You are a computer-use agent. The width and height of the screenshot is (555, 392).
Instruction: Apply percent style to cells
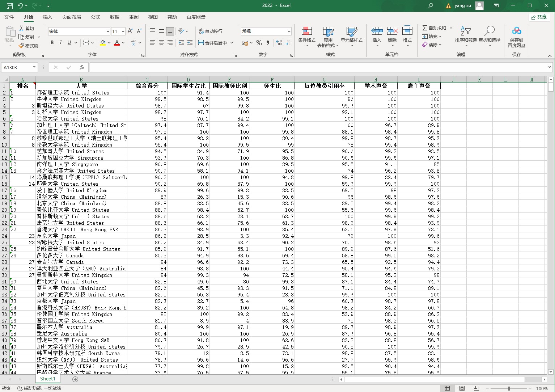259,43
